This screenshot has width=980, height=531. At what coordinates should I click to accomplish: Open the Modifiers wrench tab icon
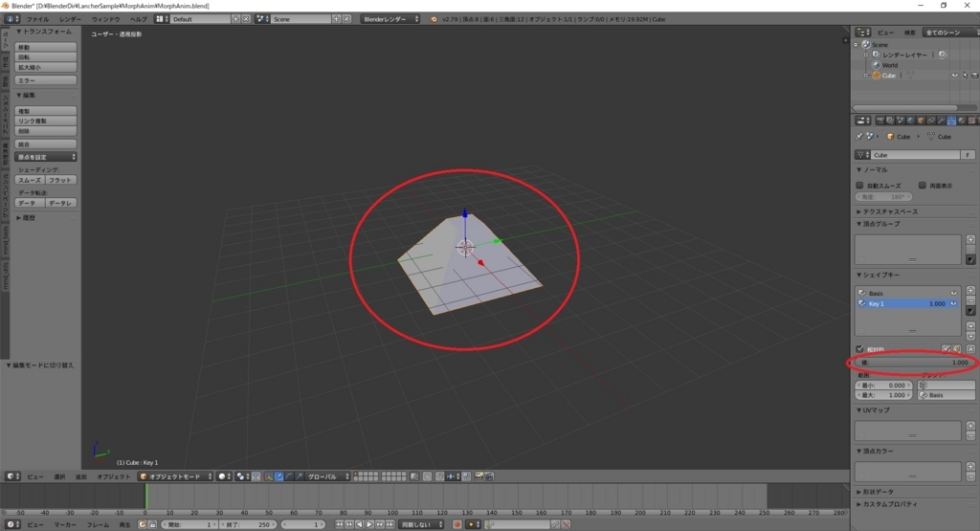(942, 121)
